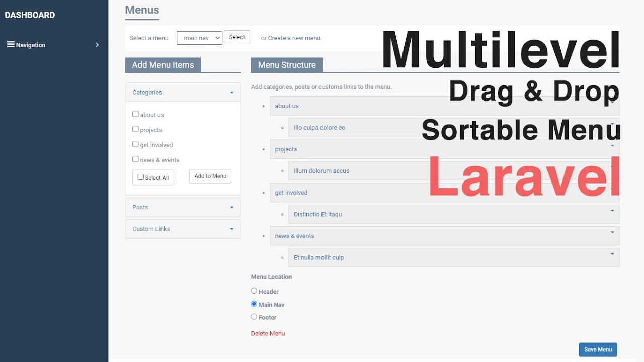Choose the Main Nav location radio button
This screenshot has height=362, width=644.
[x=254, y=304]
